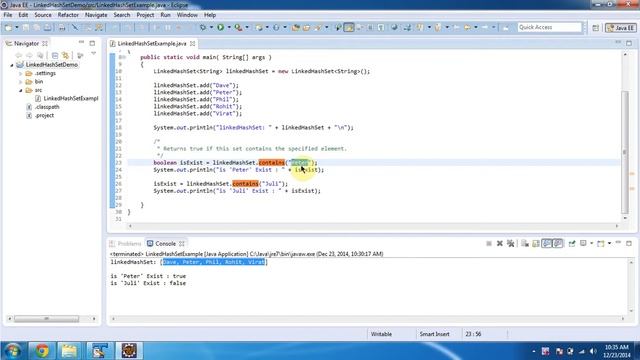Click the Run Last Tool external tools icon

point(238,27)
